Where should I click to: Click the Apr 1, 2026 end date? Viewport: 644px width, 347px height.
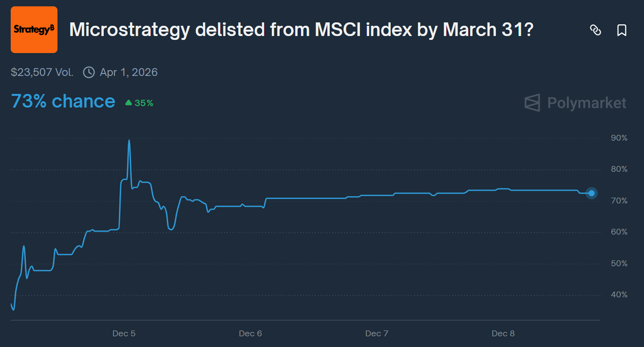129,73
